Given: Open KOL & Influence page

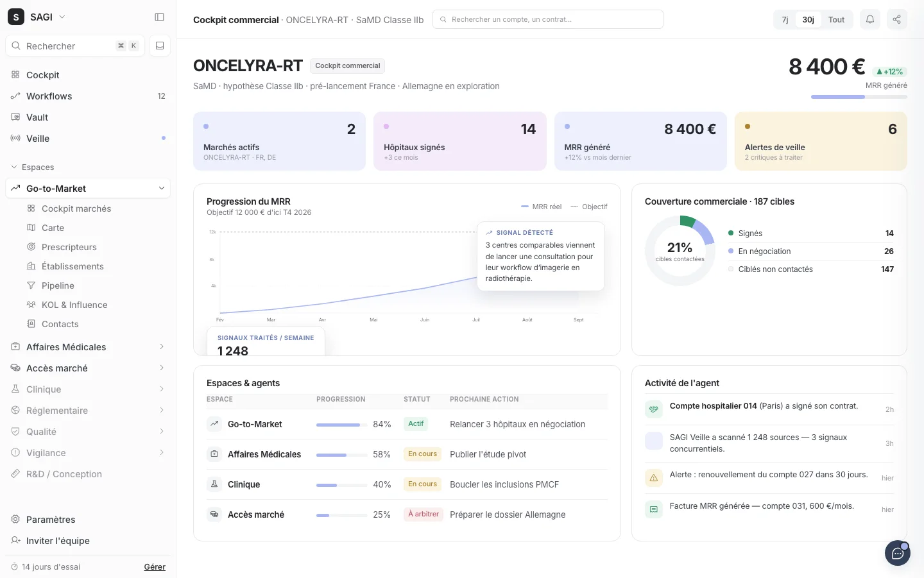Looking at the screenshot, I should tap(96, 305).
